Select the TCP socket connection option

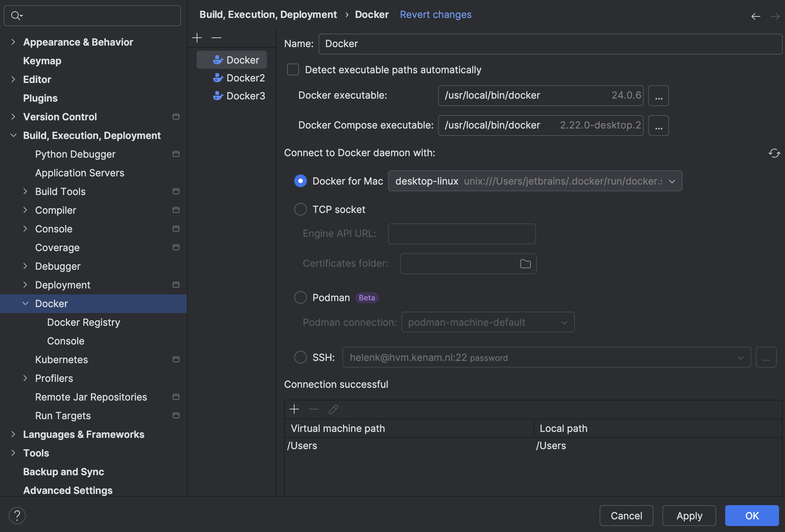[x=300, y=209]
